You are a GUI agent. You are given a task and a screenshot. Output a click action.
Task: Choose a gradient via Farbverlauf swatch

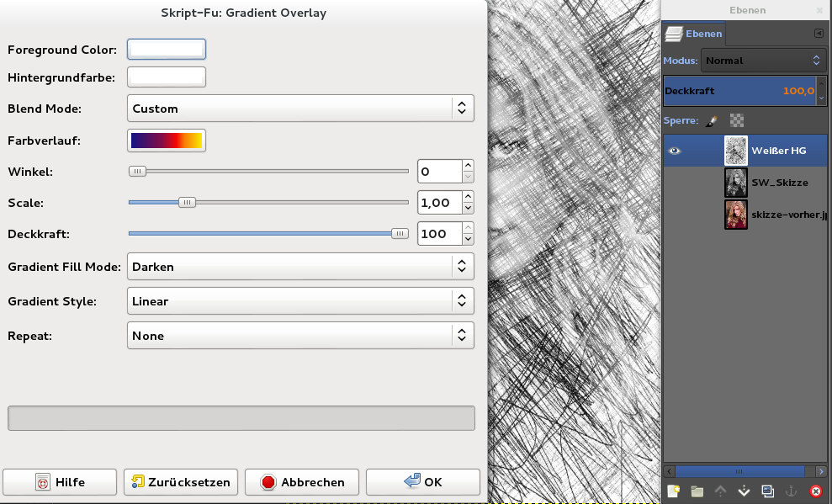tap(166, 141)
